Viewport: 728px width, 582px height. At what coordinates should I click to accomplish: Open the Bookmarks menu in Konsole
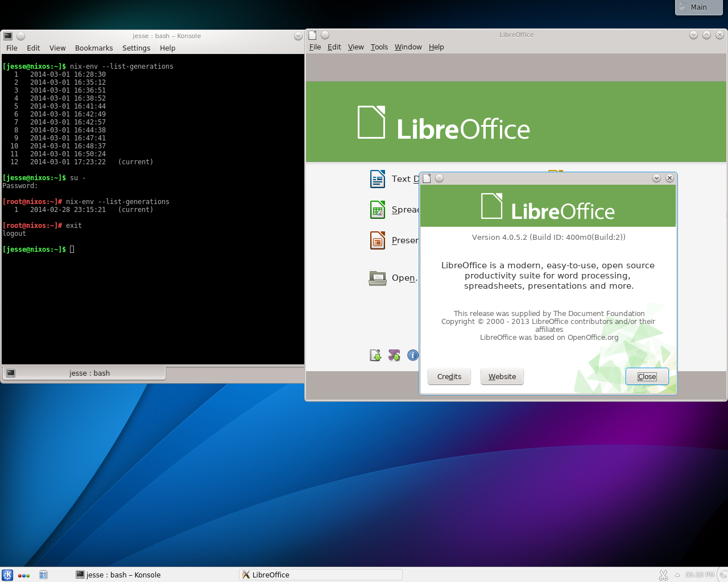tap(94, 48)
